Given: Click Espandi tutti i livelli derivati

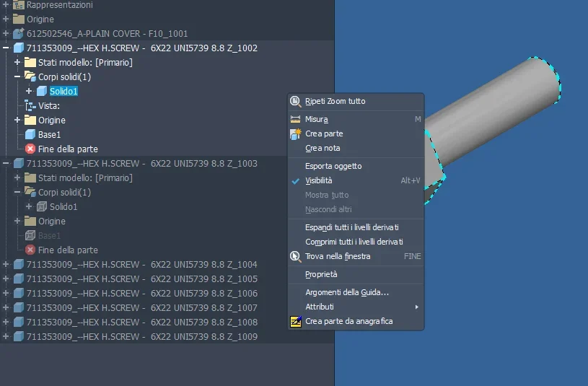Looking at the screenshot, I should 353,227.
